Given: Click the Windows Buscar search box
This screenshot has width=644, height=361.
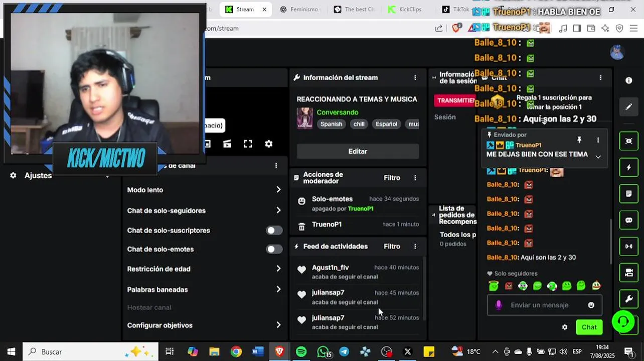Looking at the screenshot, I should [90, 352].
